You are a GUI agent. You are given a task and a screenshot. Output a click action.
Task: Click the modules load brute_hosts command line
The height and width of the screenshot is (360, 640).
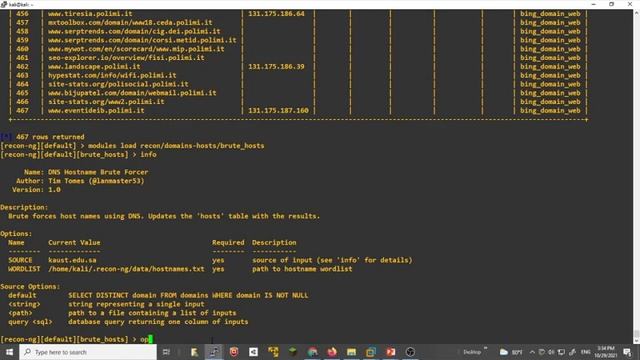click(176, 146)
